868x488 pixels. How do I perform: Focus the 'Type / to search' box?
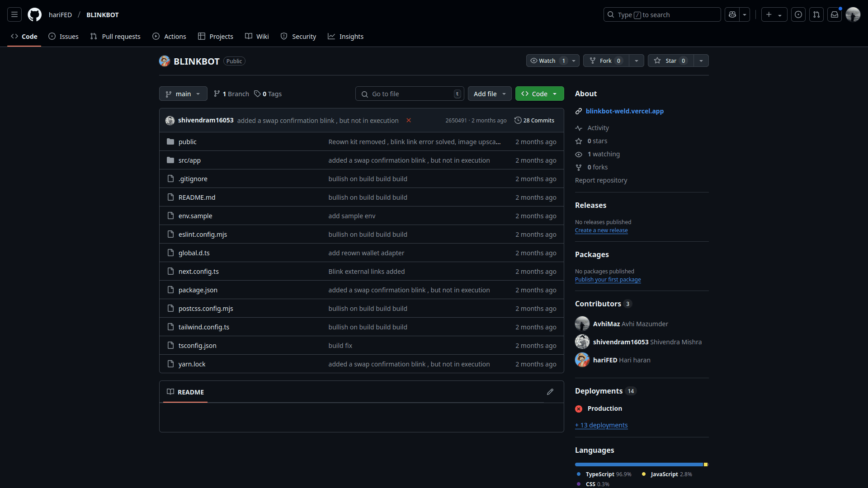(662, 14)
